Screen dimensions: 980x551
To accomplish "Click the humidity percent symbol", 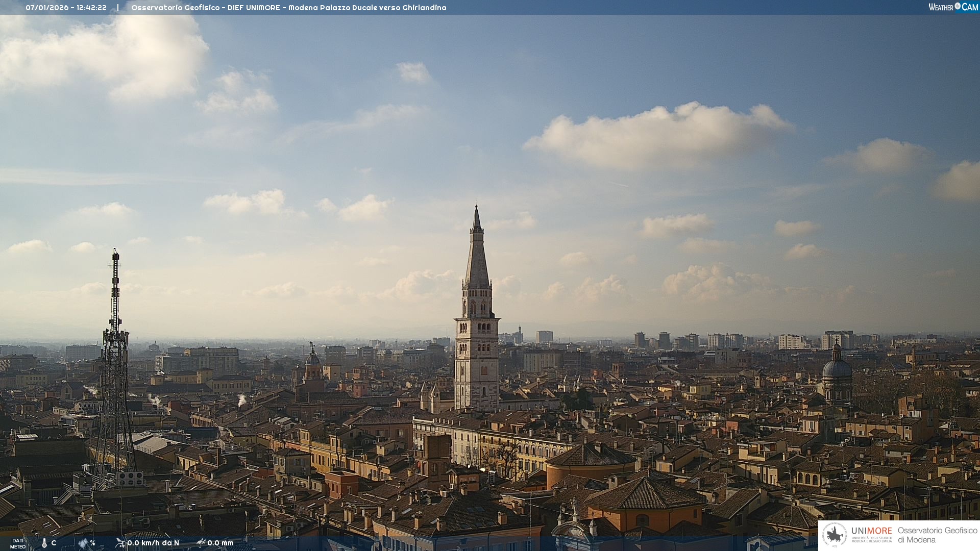I will pos(92,543).
